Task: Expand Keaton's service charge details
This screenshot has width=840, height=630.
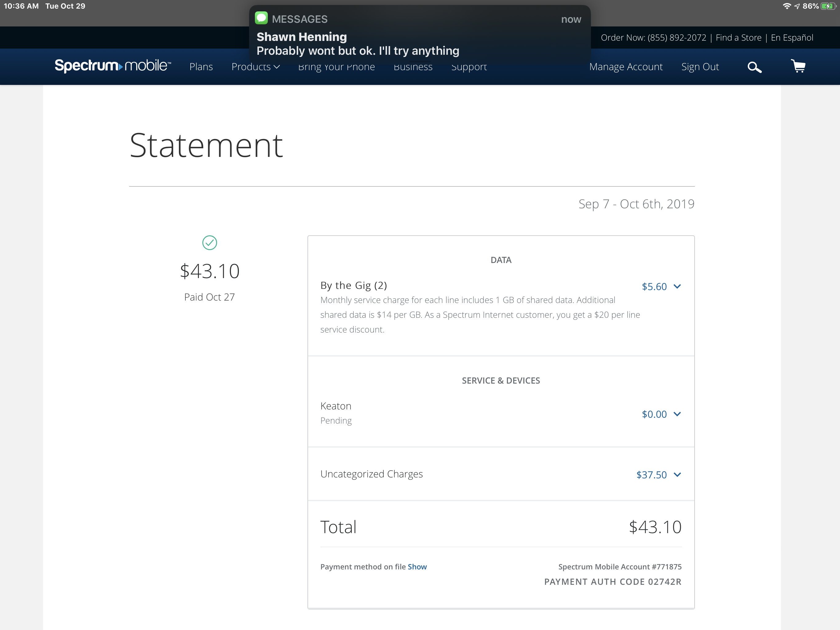Action: click(x=677, y=414)
